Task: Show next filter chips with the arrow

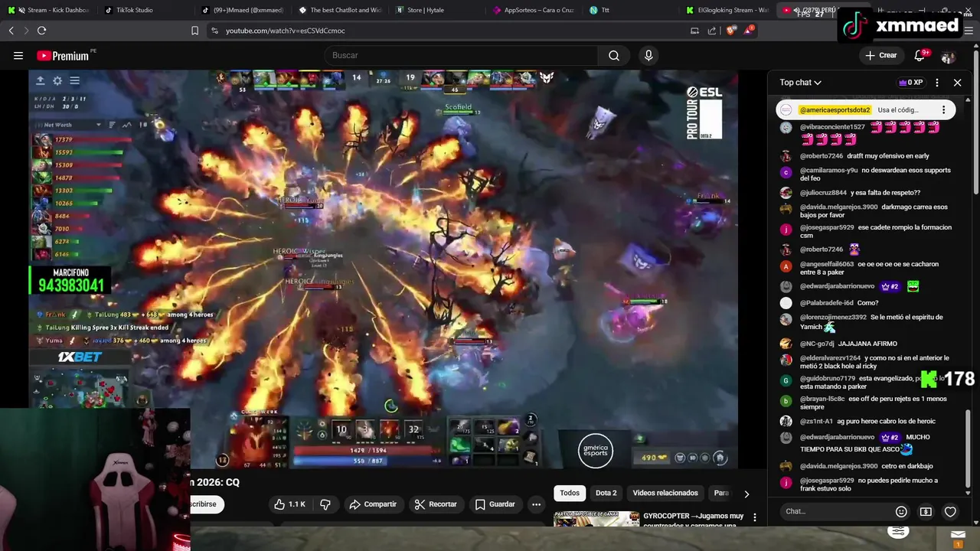Action: point(746,494)
